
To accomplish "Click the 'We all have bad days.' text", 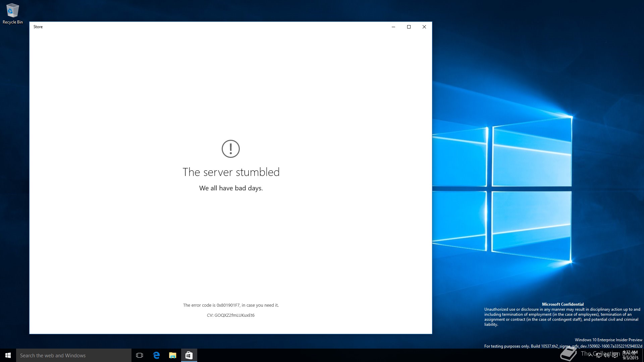I will 231,188.
